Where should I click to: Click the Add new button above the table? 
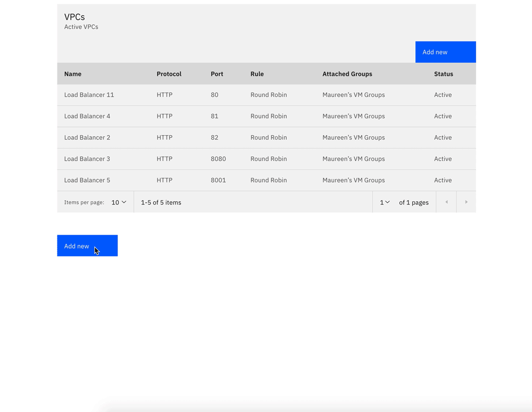(445, 52)
